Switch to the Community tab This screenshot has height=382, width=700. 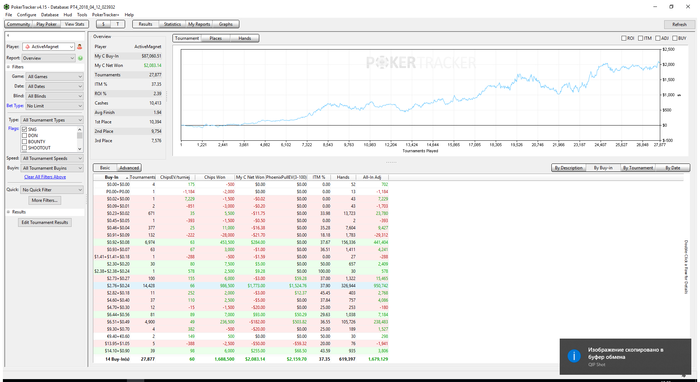pyautogui.click(x=18, y=24)
